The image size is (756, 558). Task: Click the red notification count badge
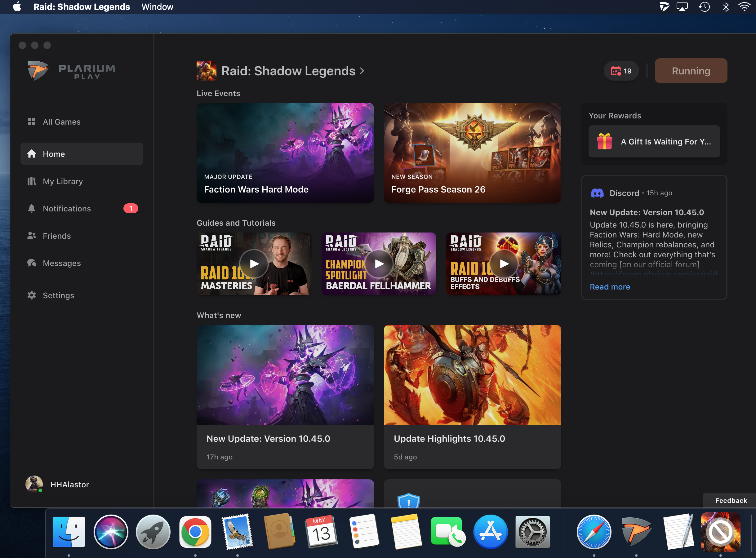click(131, 208)
